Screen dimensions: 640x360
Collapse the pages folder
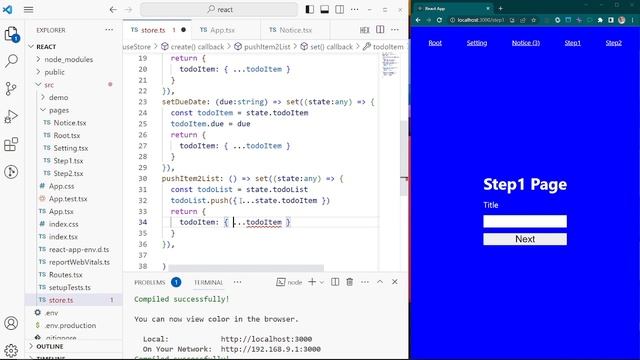click(59, 110)
